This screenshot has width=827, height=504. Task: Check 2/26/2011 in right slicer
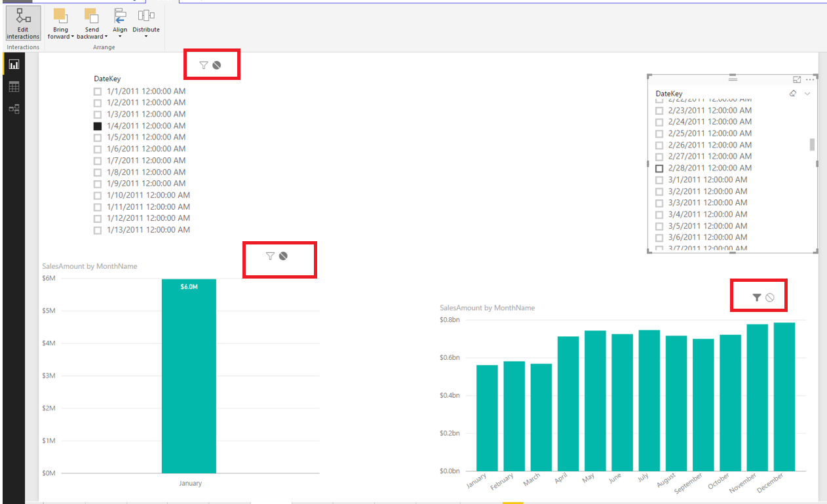659,145
